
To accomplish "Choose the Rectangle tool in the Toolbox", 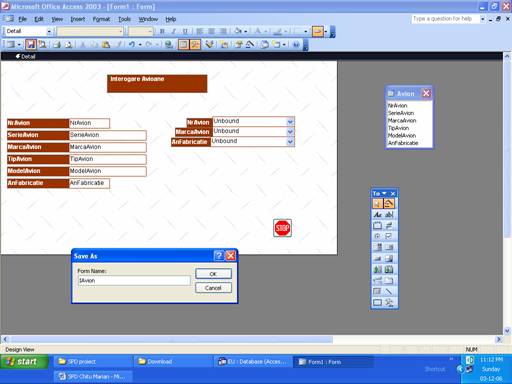I will (x=377, y=303).
